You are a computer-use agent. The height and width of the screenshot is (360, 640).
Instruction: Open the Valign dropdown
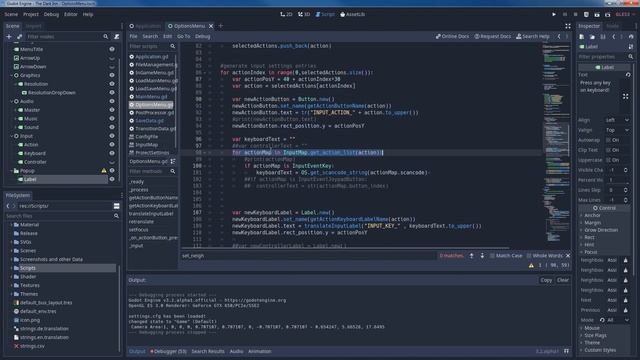(617, 130)
